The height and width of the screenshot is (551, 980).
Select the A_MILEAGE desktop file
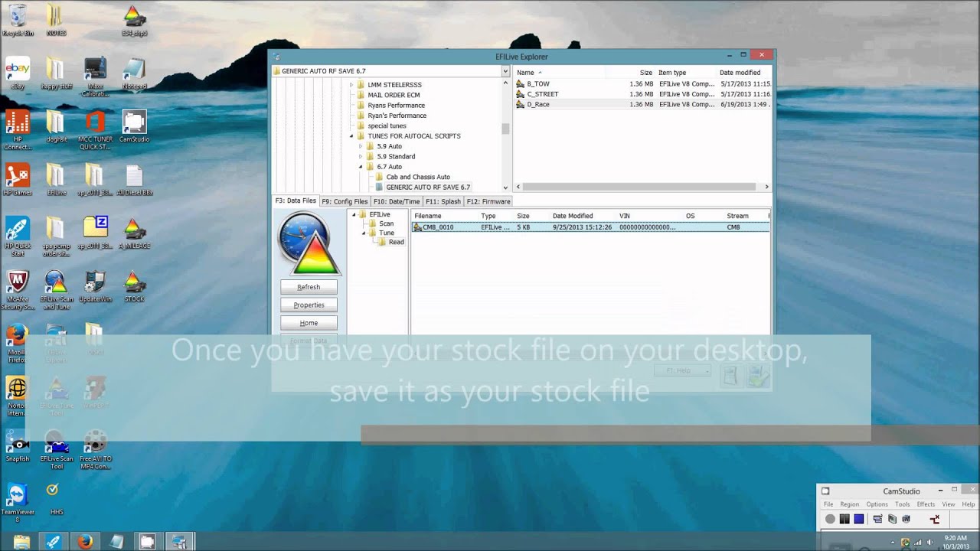pos(134,232)
